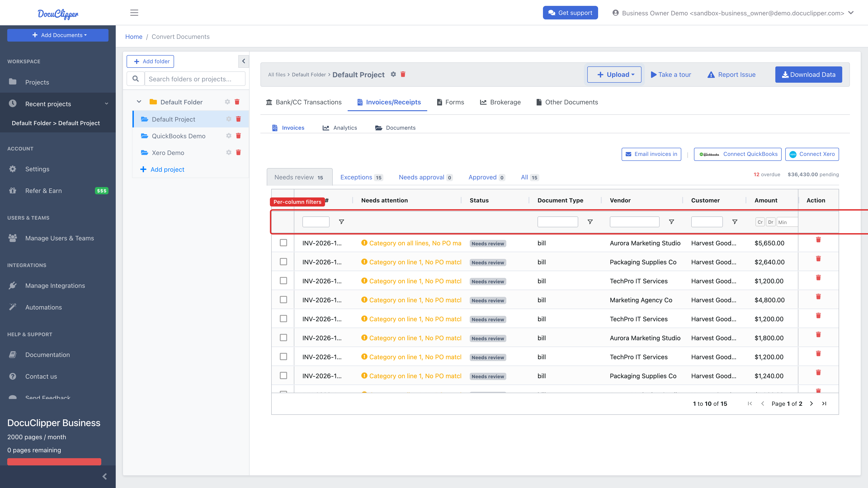Screen dimensions: 868x488
Task: Delete the $1,800.00 Aurora Marketing Studio invoice
Action: click(x=818, y=335)
